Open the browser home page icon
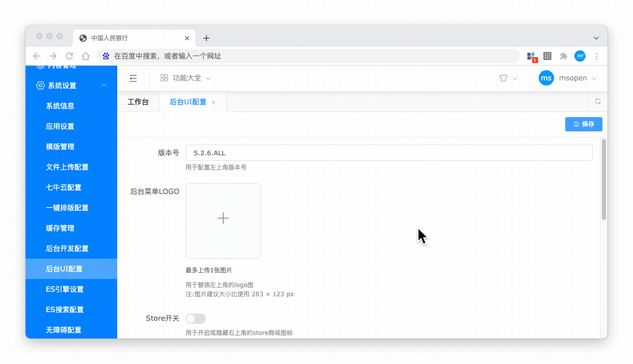Viewport: 633px width, 364px height. tap(86, 56)
